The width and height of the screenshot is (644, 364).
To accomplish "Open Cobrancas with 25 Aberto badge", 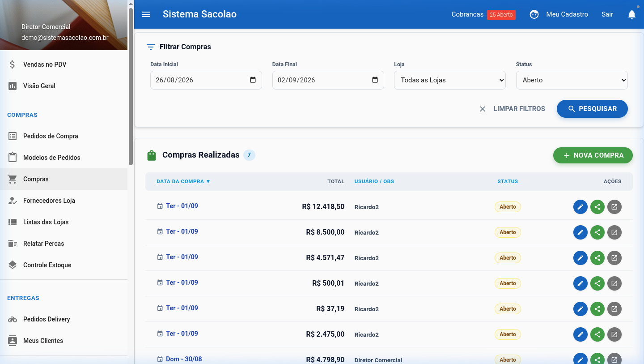I will 483,14.
